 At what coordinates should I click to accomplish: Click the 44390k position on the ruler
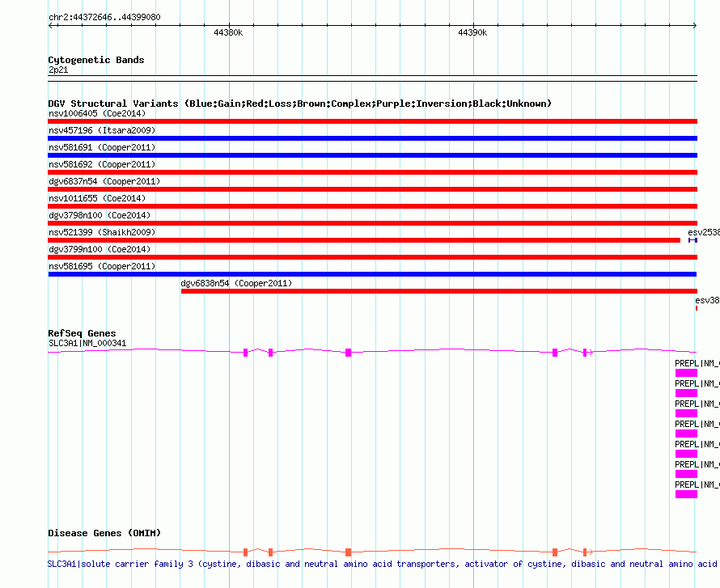tap(472, 33)
